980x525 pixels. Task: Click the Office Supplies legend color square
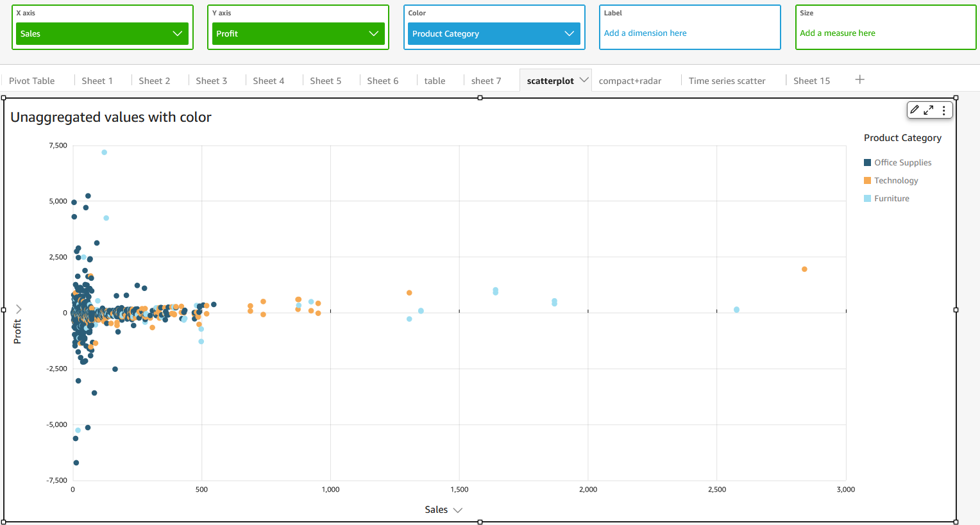[x=867, y=163]
